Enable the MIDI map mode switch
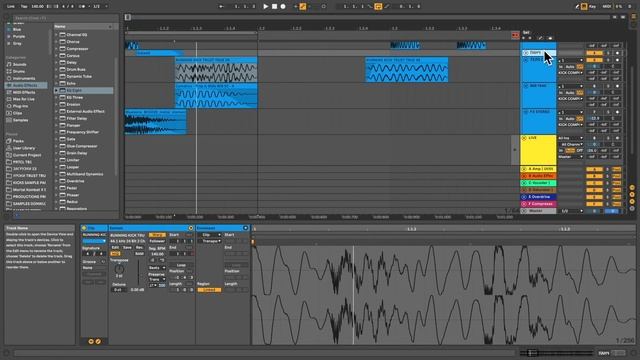Screen dimensions: 640x360 point(607,7)
